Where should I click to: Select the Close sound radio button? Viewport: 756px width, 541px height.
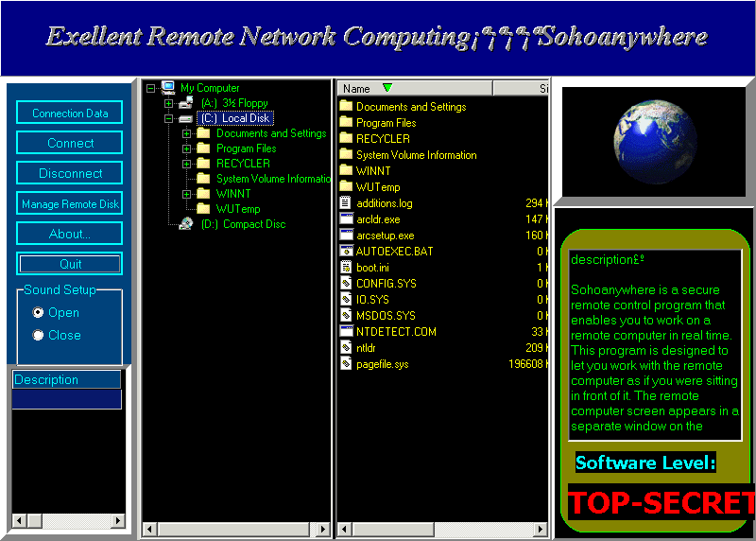[38, 335]
